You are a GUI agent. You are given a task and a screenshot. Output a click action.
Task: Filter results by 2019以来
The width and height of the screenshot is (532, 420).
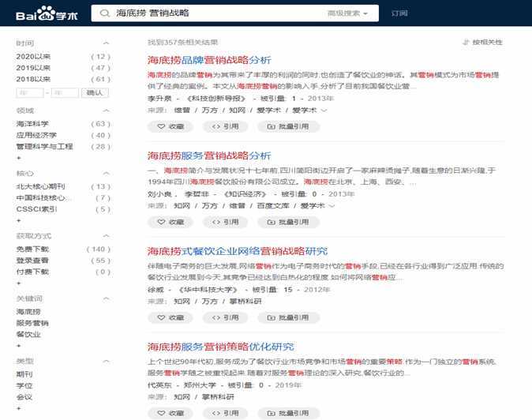[x=33, y=68]
